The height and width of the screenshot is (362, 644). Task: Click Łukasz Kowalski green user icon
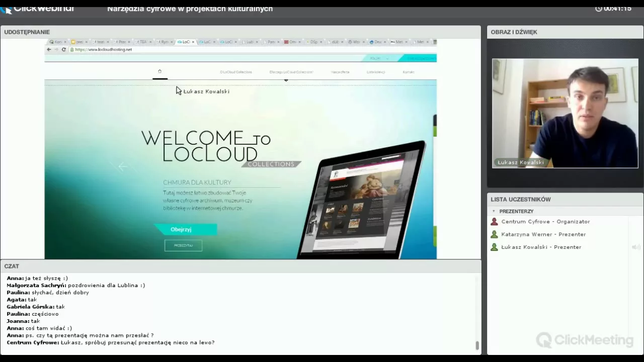(494, 247)
